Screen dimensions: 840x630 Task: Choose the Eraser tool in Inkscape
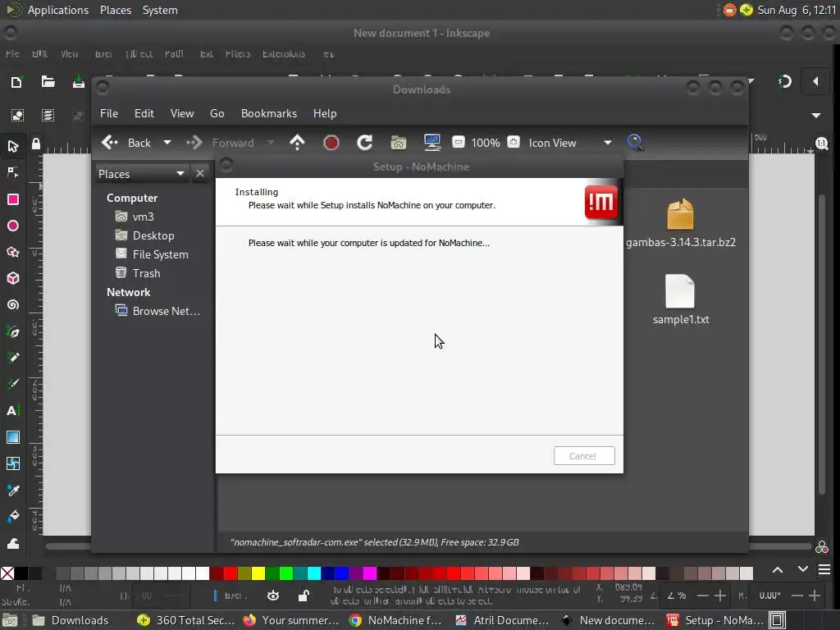point(13,543)
